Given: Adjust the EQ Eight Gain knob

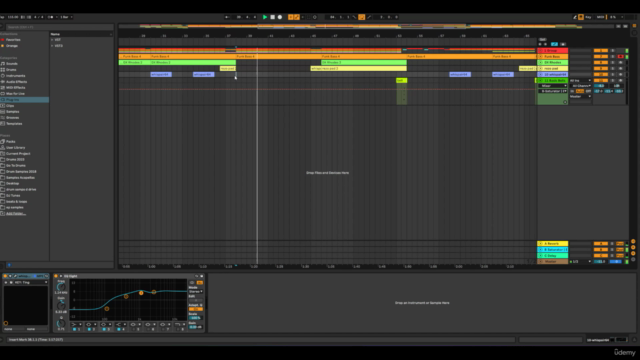Looking at the screenshot, I should [61, 306].
